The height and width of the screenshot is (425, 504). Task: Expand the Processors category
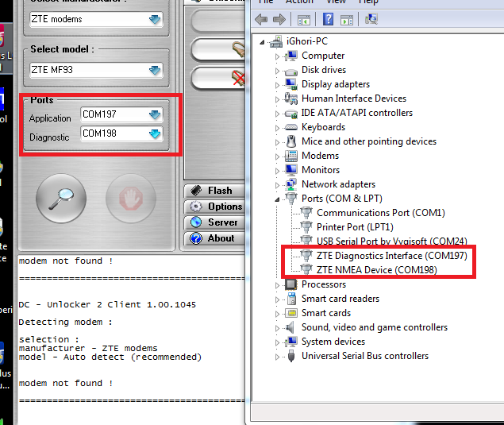click(x=277, y=285)
